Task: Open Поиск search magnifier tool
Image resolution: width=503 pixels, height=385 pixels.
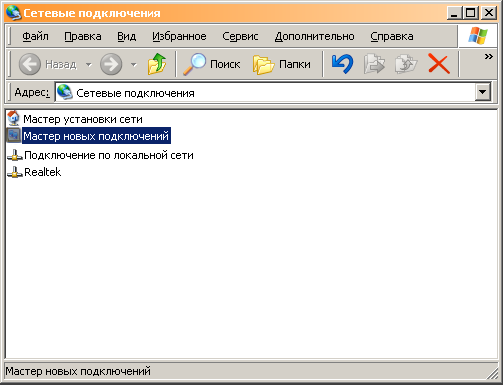Action: click(212, 64)
